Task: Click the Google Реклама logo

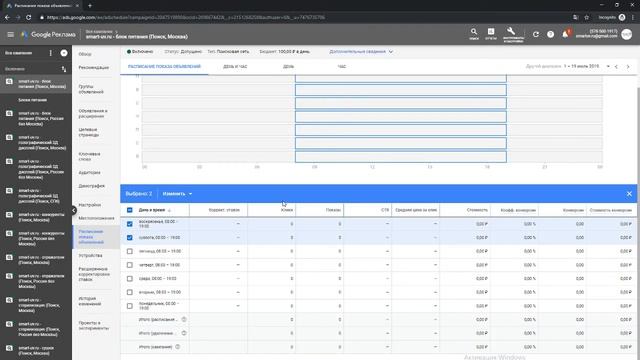Action: tap(48, 35)
